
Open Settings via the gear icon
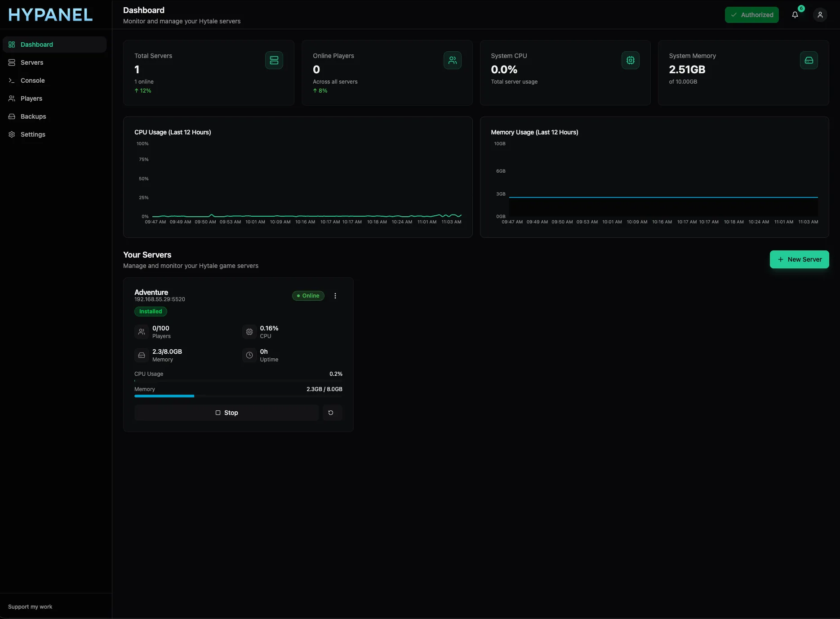(x=11, y=134)
